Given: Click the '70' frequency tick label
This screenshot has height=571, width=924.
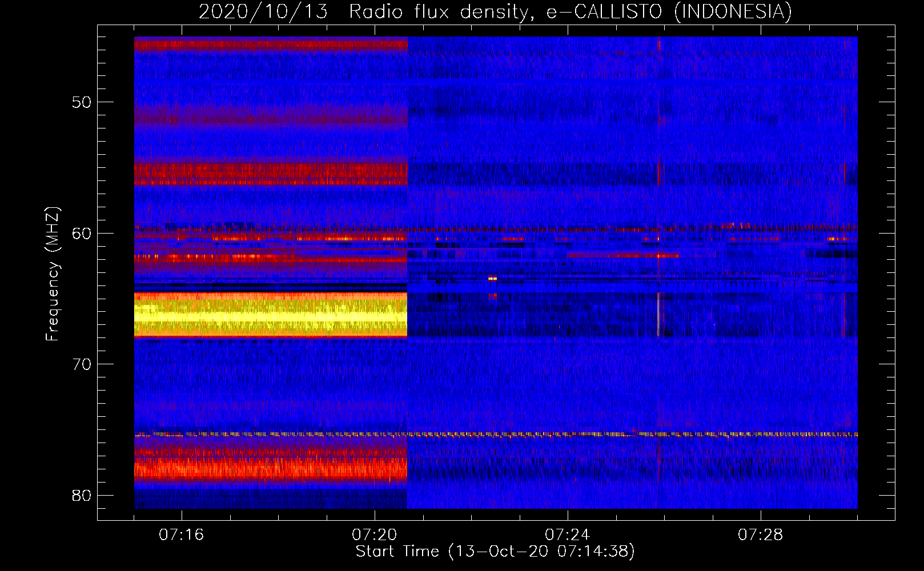Looking at the screenshot, I should (x=82, y=364).
